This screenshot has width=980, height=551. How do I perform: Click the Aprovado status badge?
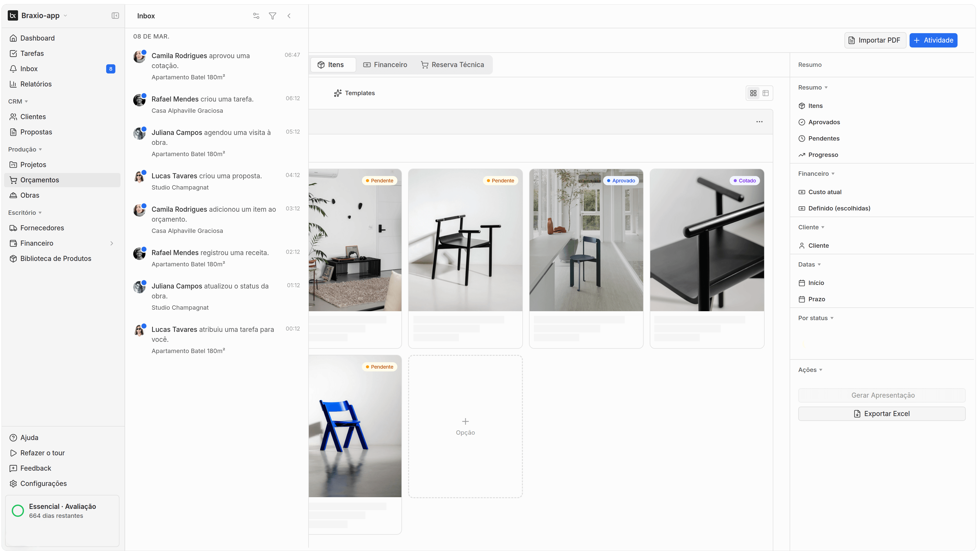[621, 181]
